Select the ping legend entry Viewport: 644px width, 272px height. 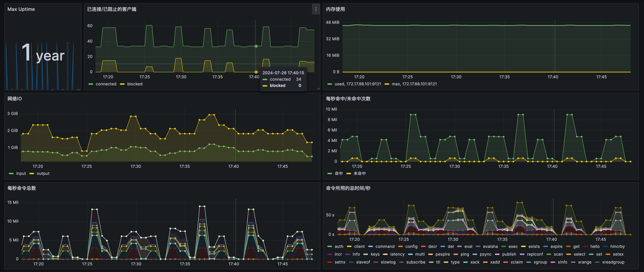coord(465,254)
